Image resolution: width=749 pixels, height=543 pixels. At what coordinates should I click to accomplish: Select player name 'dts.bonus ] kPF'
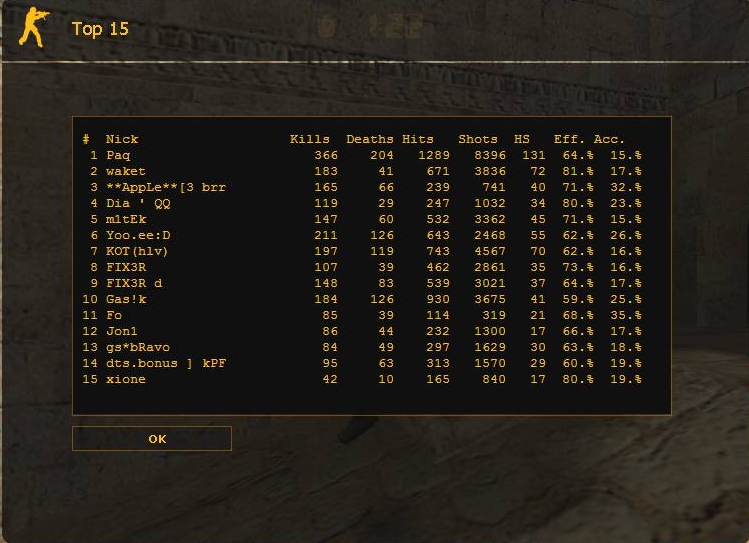pos(166,363)
